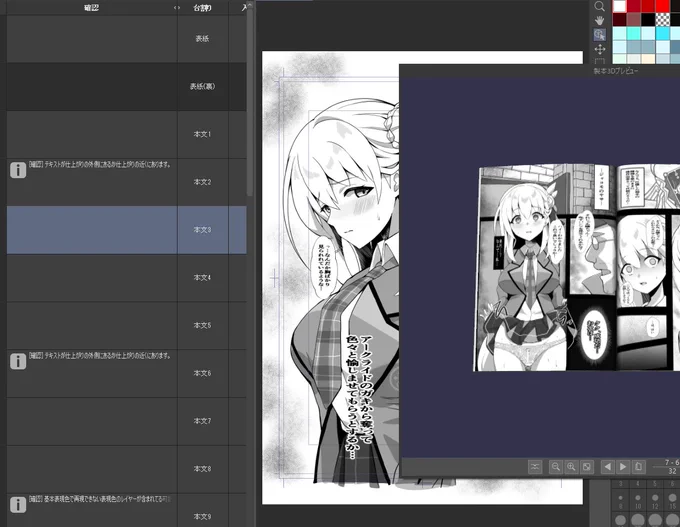Go to next spread in 3D preview
680x527 pixels.
click(623, 467)
